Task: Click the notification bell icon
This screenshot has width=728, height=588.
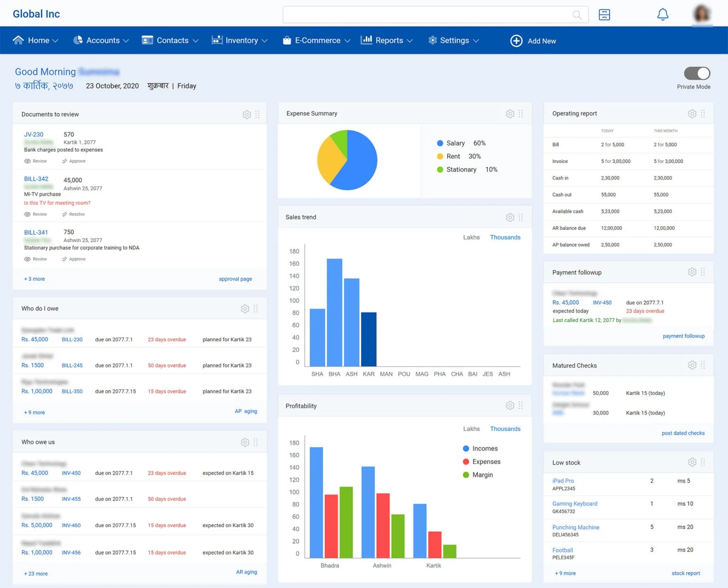Action: tap(663, 15)
